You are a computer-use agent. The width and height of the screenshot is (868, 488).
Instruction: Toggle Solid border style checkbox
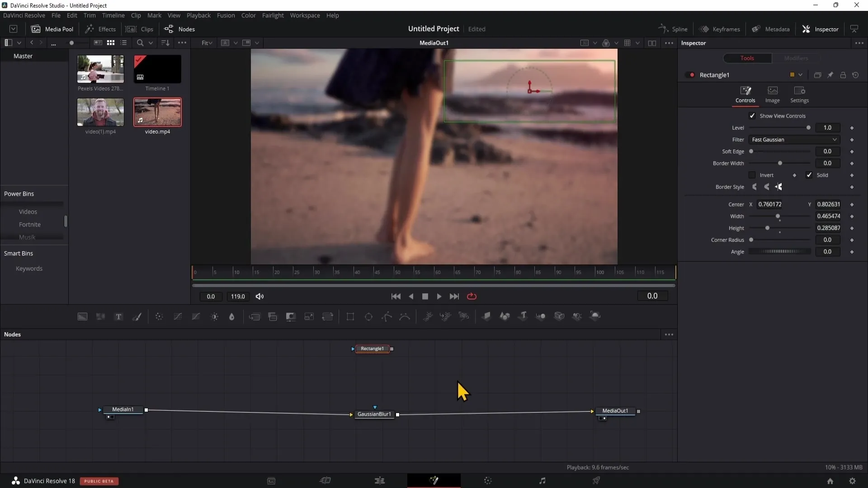point(809,174)
